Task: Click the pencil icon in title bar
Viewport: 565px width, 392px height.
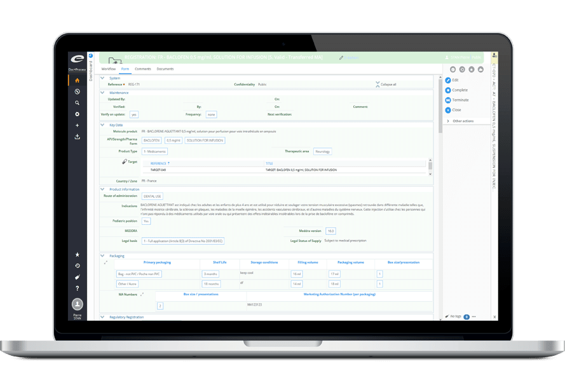Action: pyautogui.click(x=341, y=58)
